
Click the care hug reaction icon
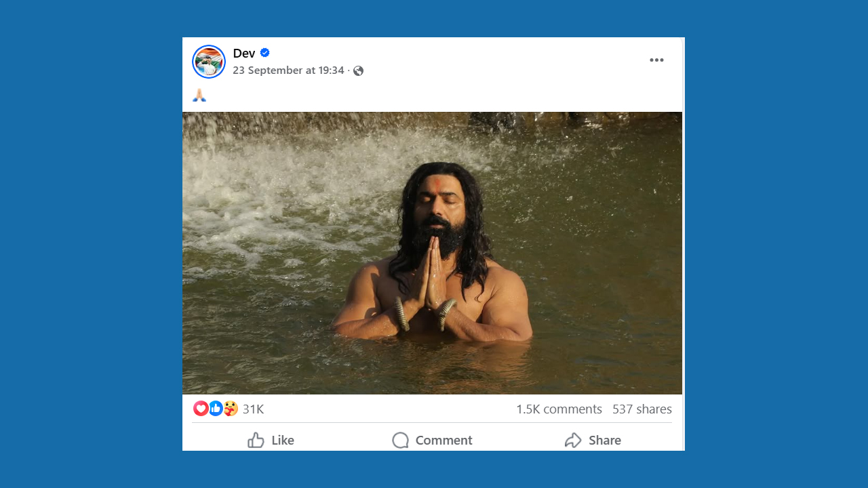coord(231,409)
